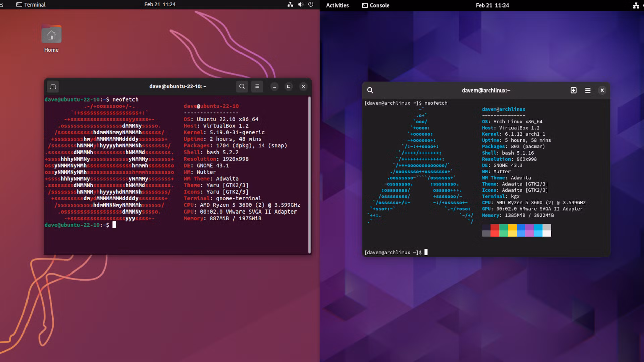Click the magnifier search icon in Console
This screenshot has height=362, width=644.
(370, 90)
